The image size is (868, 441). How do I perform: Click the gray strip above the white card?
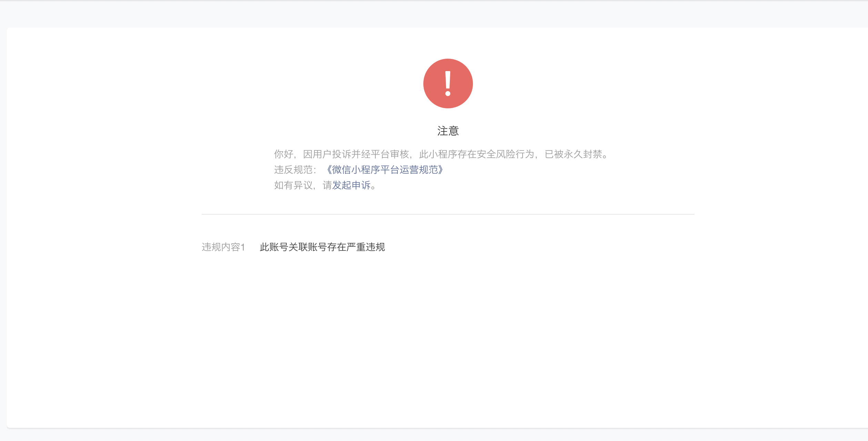tap(434, 14)
